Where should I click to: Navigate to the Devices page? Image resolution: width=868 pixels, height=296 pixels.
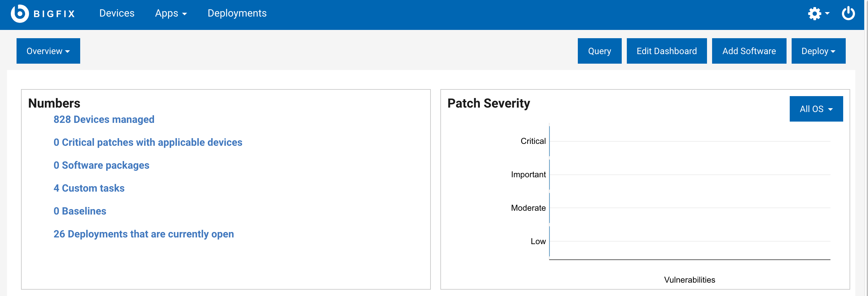click(116, 13)
